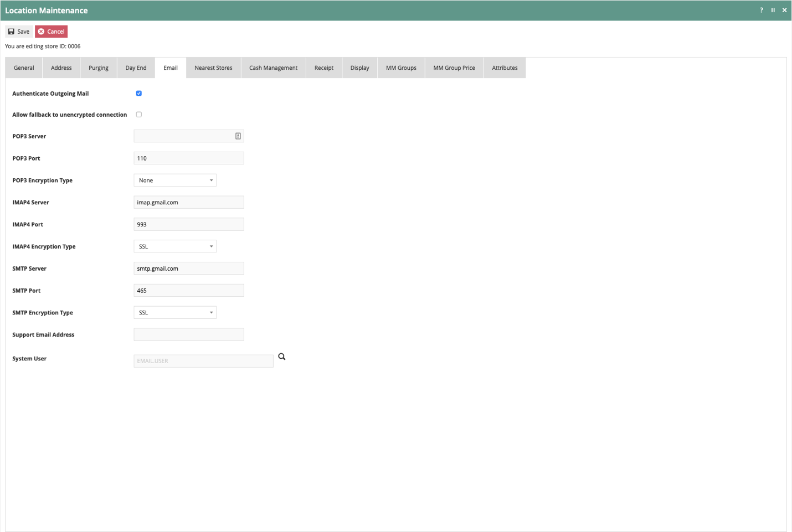The width and height of the screenshot is (792, 532).
Task: Click the "You are editing store ID: 0006" text
Action: click(43, 47)
